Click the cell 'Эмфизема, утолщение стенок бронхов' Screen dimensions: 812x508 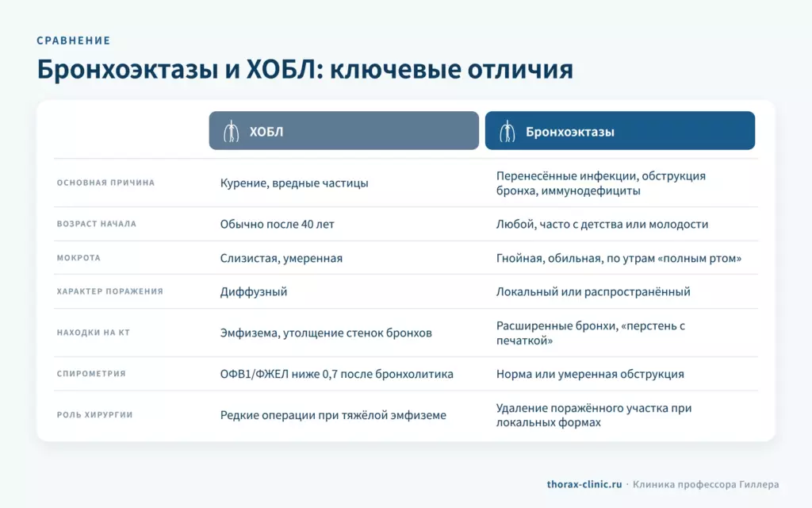pos(326,333)
